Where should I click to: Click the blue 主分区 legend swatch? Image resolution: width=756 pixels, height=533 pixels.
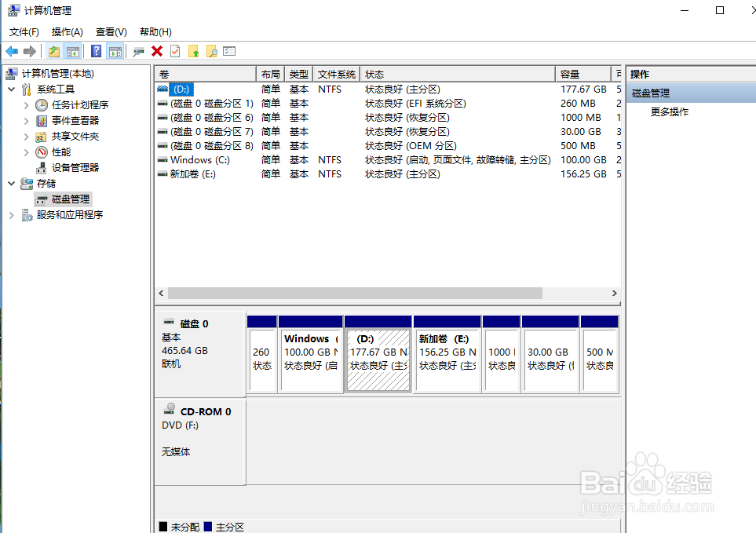coord(208,526)
